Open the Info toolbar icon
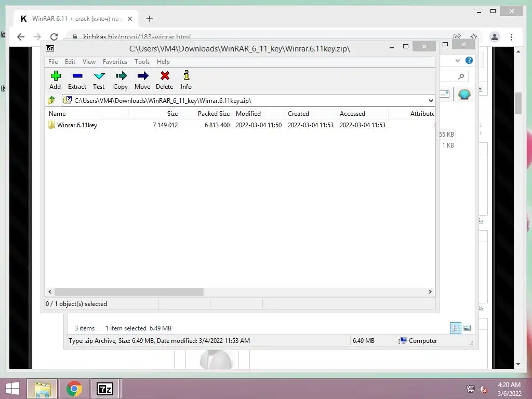The height and width of the screenshot is (399, 532). click(x=186, y=80)
